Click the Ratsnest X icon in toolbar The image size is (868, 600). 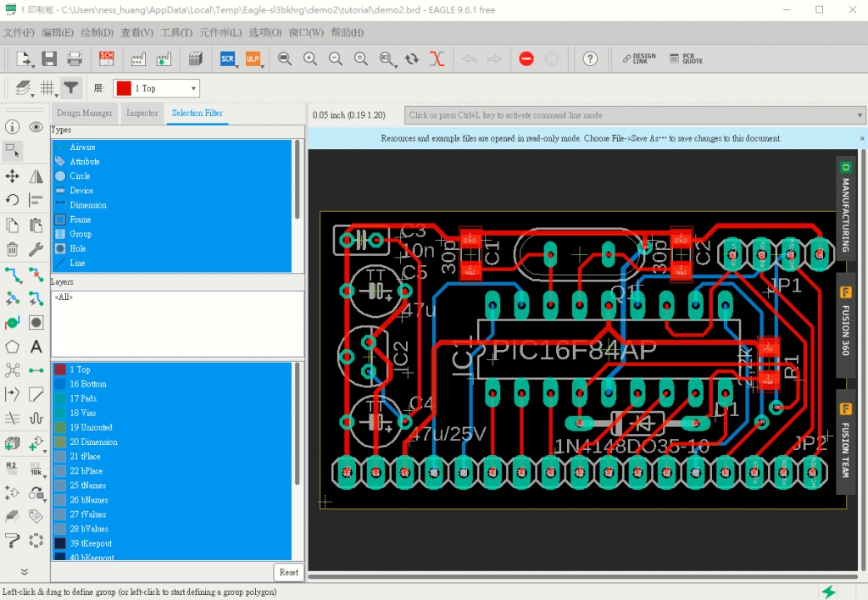(437, 58)
